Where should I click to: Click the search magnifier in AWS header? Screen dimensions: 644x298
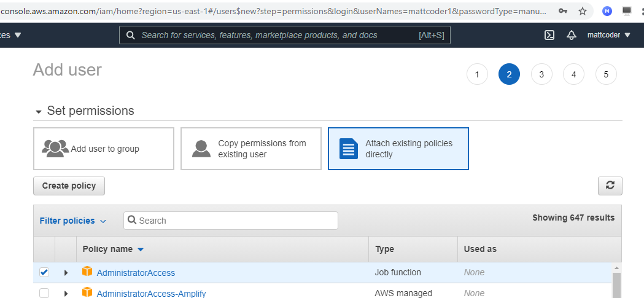[131, 36]
